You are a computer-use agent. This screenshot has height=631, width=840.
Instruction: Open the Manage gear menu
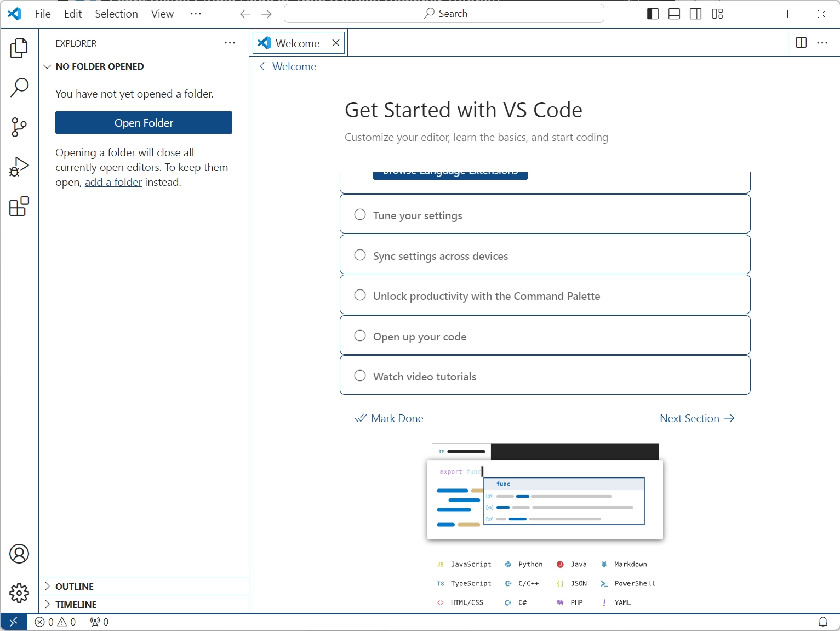[19, 593]
